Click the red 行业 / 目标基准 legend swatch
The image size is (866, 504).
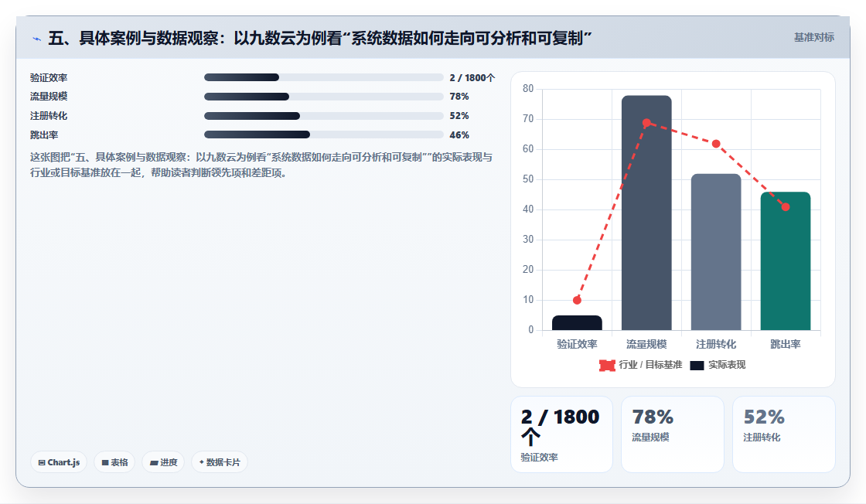coord(607,366)
